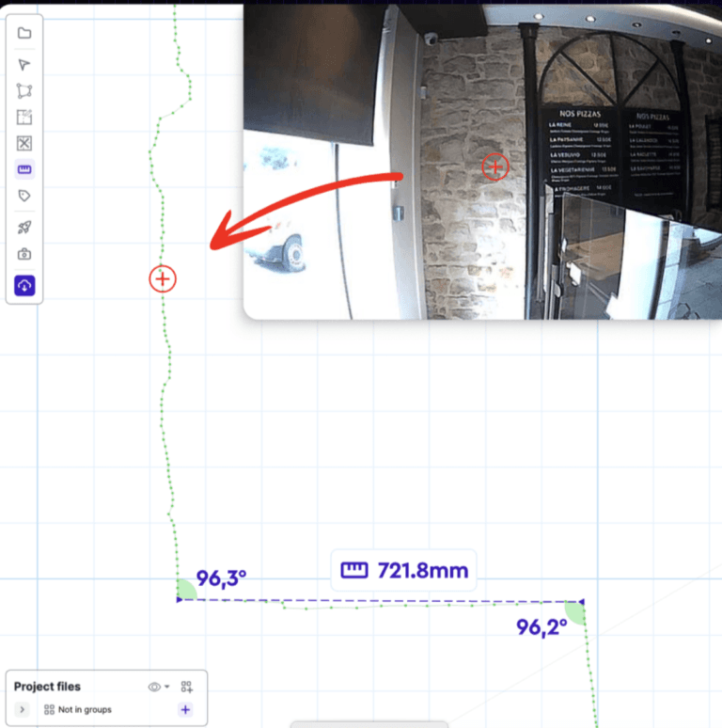Image resolution: width=722 pixels, height=728 pixels.
Task: Click the add group icon
Action: pyautogui.click(x=186, y=687)
